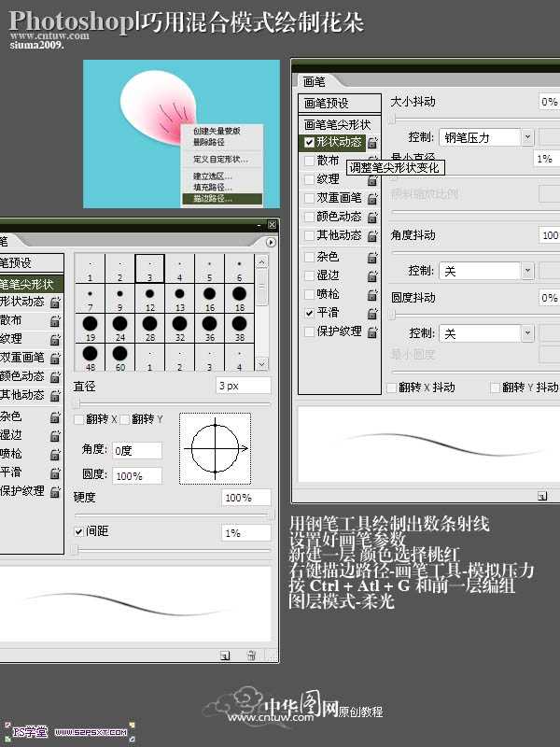Click lock icon beside 颜色动态 in right panel
Image resolution: width=560 pixels, height=747 pixels.
tap(372, 218)
